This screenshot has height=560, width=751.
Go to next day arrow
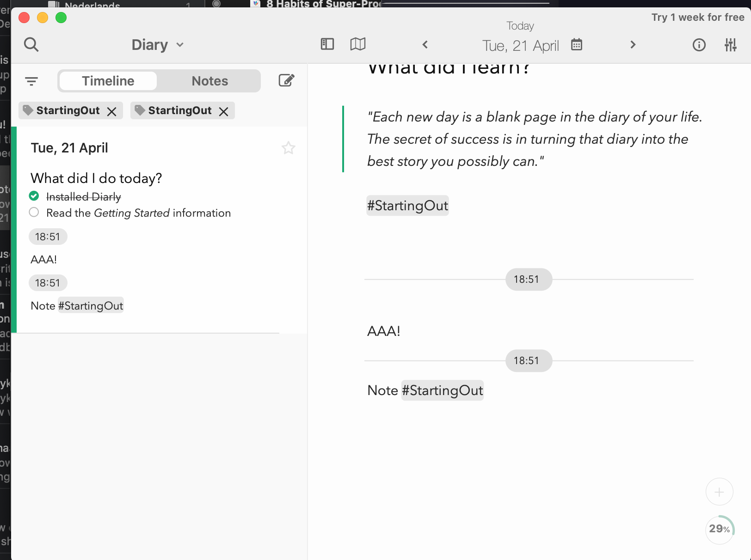pos(633,45)
